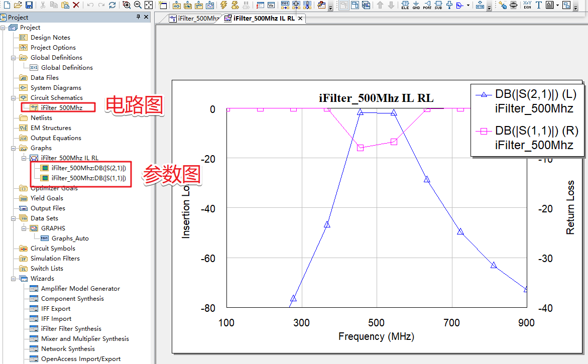Image resolution: width=588 pixels, height=364 pixels.
Task: Open a project using the folder icon
Action: click(x=18, y=5)
